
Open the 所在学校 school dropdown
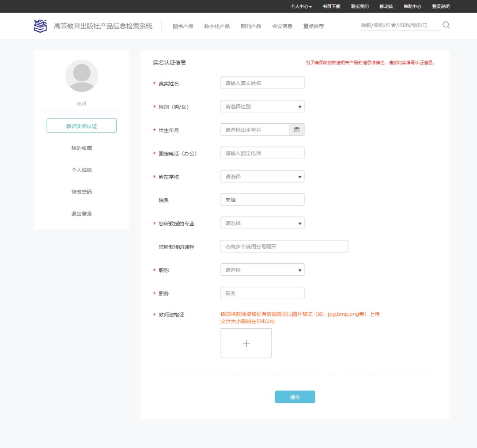(x=262, y=176)
